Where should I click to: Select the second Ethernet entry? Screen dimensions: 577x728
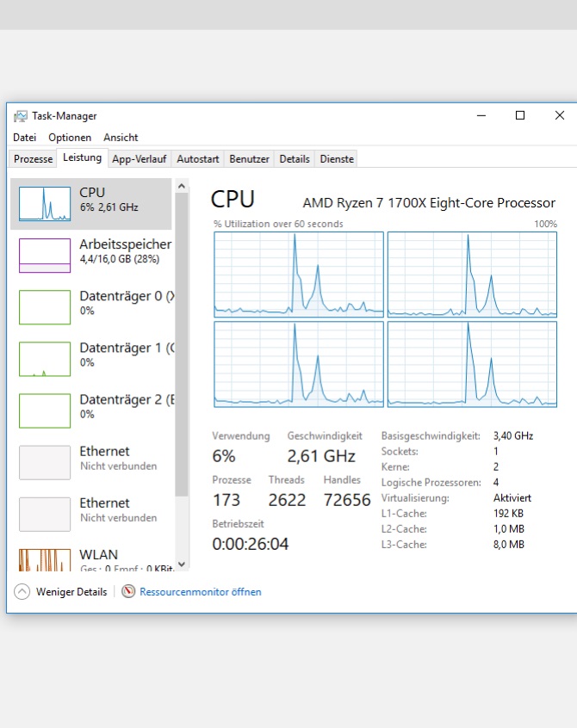coord(91,515)
